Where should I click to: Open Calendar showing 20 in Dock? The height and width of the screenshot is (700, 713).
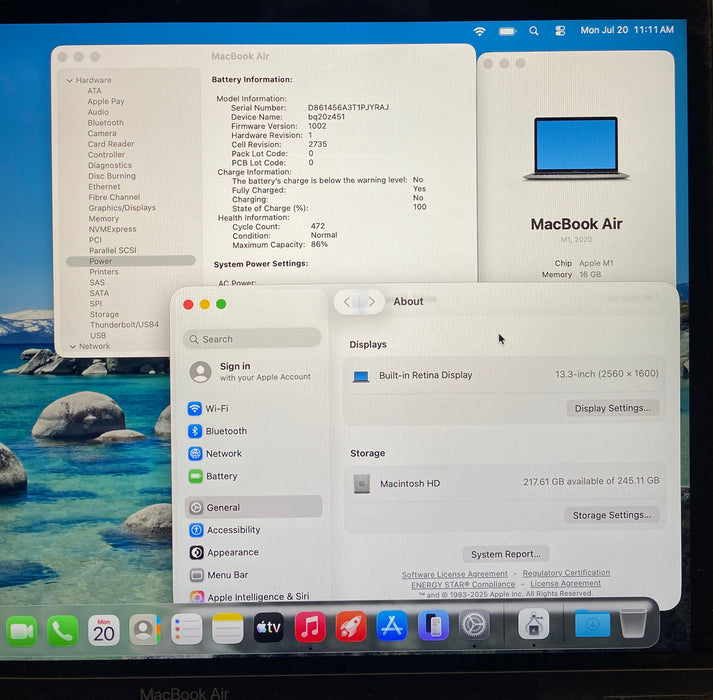pos(104,630)
